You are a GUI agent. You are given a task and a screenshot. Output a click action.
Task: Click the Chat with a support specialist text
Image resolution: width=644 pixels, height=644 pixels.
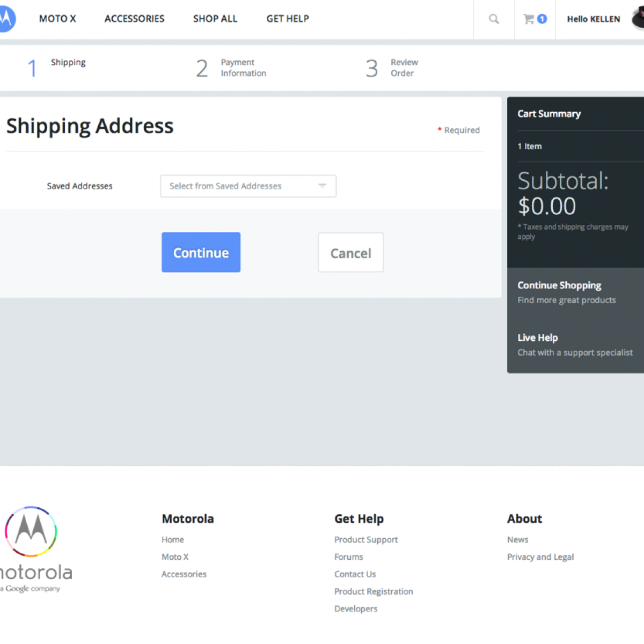[x=575, y=353]
